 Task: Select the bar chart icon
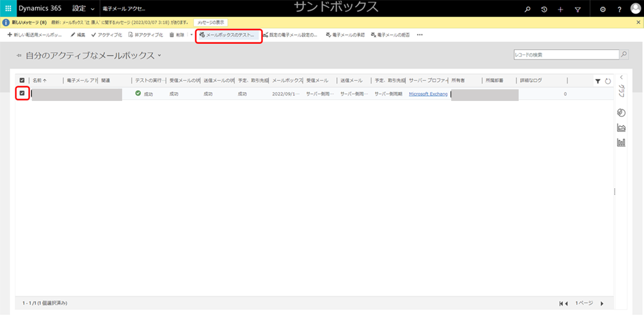pos(621,142)
